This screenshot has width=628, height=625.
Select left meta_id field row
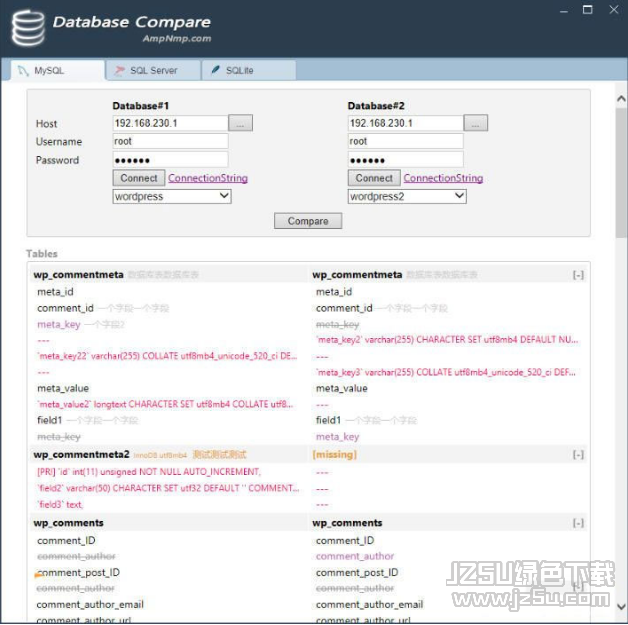click(55, 292)
